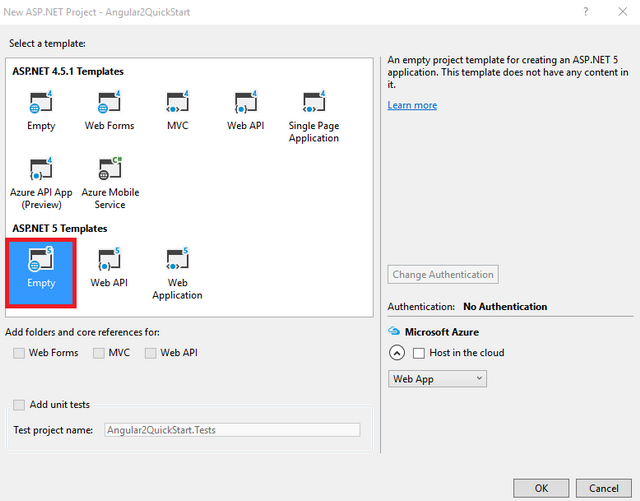Open the Learn more link

coord(412,105)
